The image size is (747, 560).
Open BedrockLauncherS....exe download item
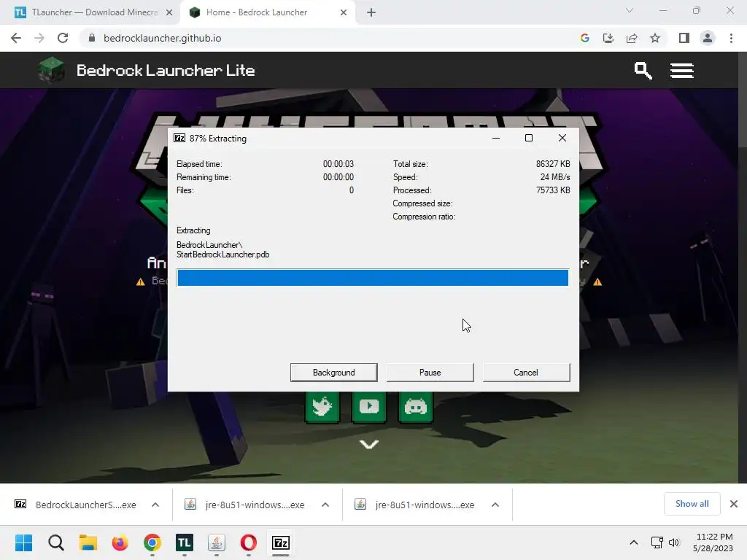pyautogui.click(x=76, y=505)
